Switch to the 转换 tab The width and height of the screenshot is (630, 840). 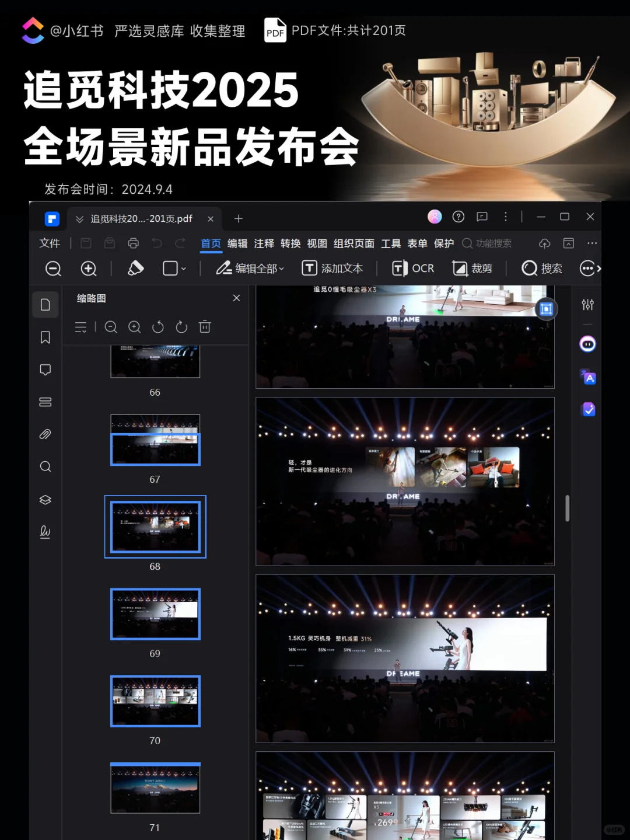pyautogui.click(x=290, y=243)
